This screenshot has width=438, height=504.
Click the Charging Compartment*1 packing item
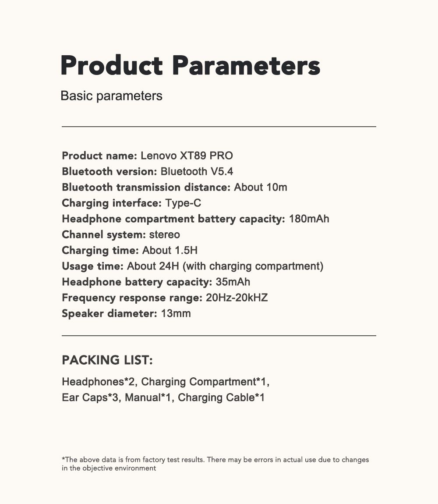[x=204, y=382]
